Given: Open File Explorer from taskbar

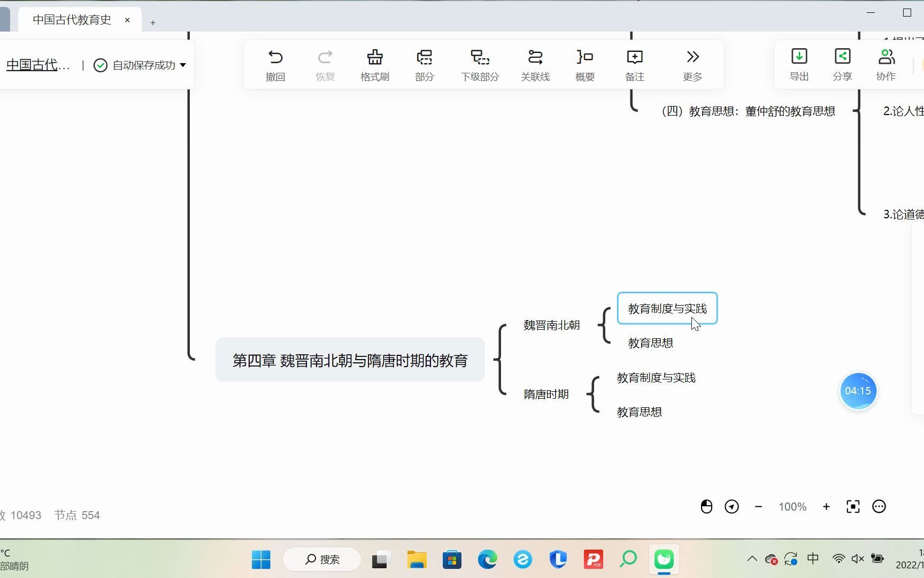Looking at the screenshot, I should 417,560.
